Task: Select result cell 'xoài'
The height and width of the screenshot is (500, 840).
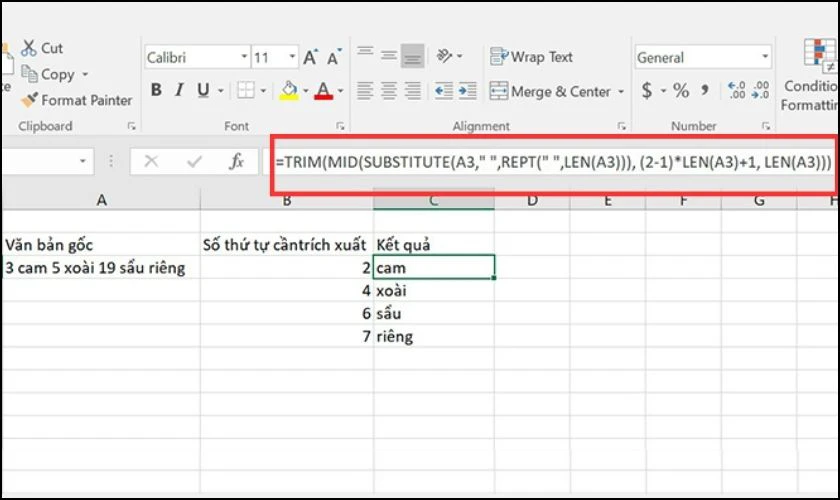Action: (434, 290)
